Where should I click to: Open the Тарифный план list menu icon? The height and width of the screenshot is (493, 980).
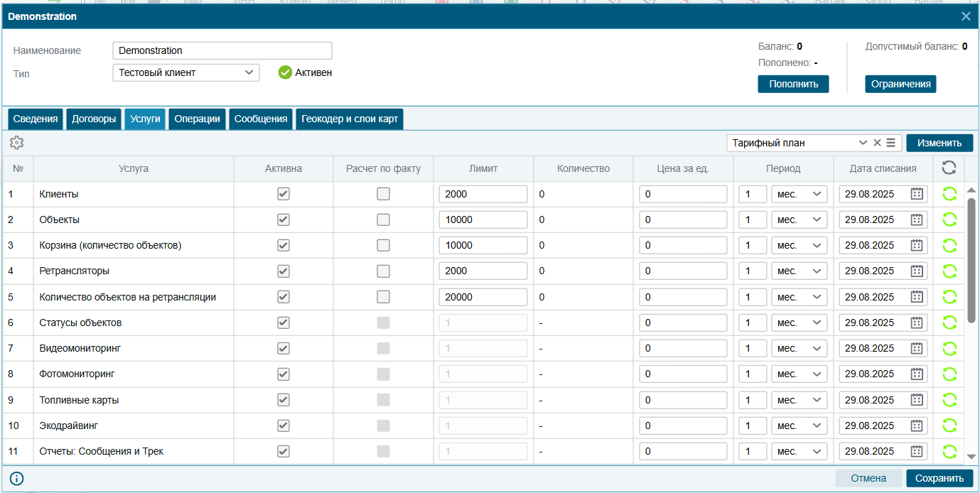(890, 143)
